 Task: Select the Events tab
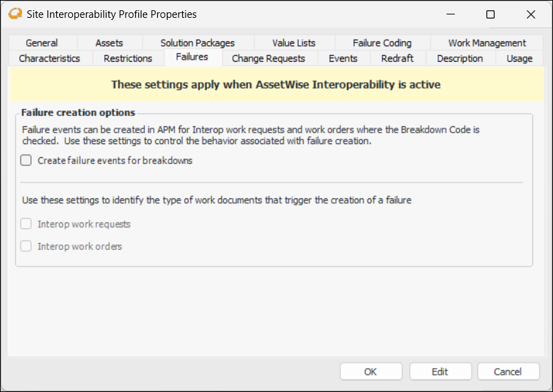(x=343, y=58)
